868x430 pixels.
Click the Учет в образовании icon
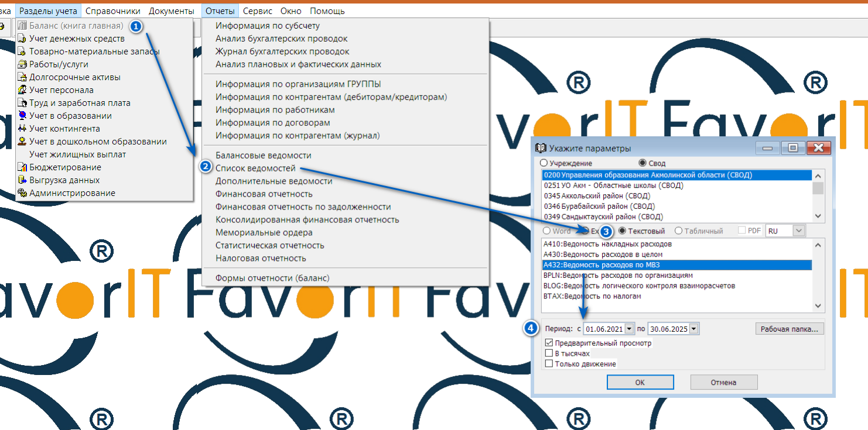22,116
